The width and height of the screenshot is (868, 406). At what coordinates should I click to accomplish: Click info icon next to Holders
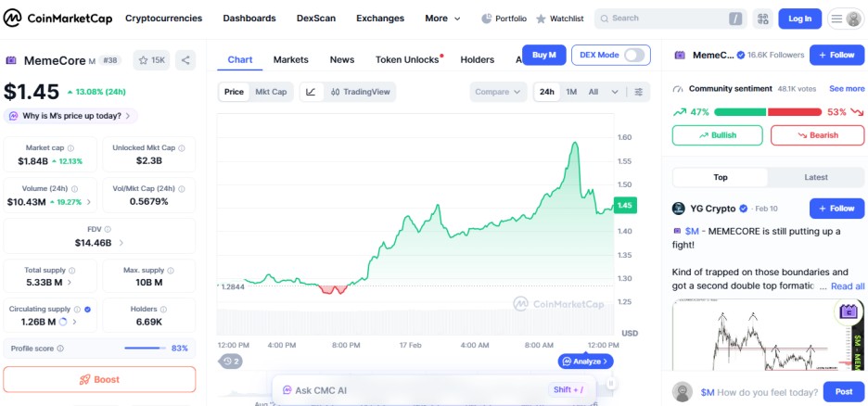[x=163, y=310]
